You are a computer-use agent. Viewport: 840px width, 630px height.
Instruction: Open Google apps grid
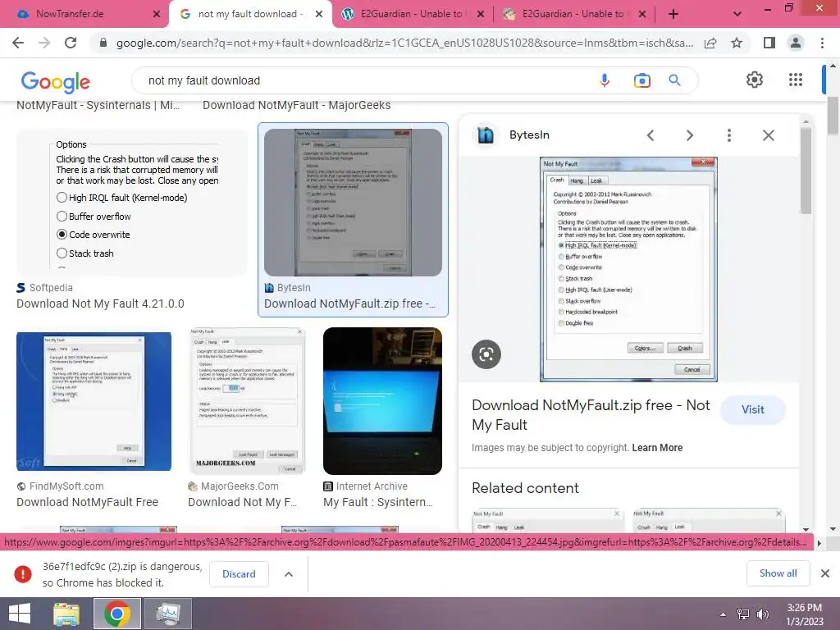tap(796, 80)
